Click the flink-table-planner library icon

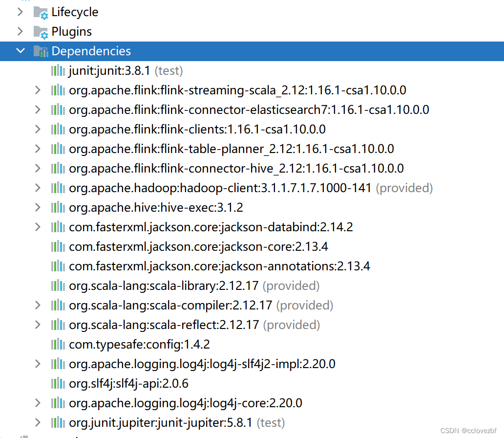pyautogui.click(x=58, y=149)
